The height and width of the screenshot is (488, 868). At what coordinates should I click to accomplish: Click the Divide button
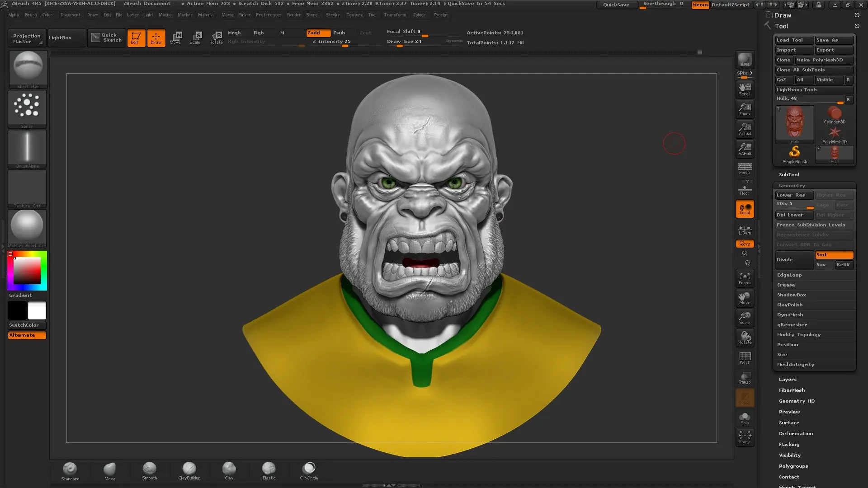click(794, 260)
